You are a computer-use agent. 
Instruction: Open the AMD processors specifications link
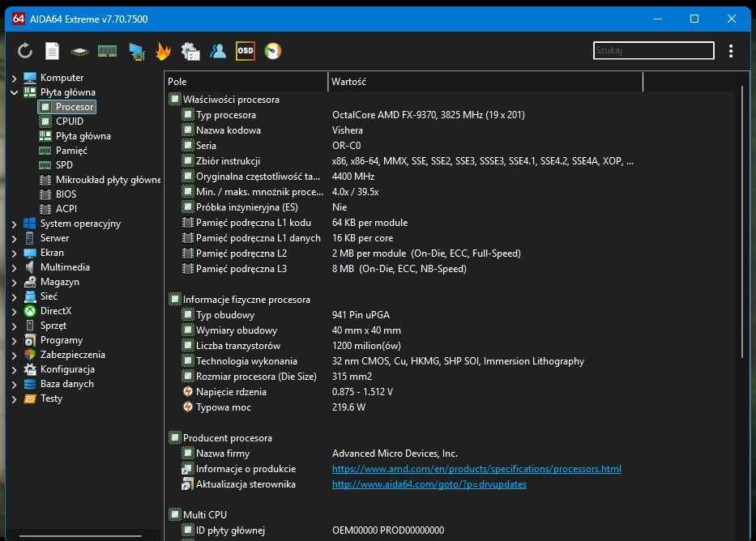[476, 469]
